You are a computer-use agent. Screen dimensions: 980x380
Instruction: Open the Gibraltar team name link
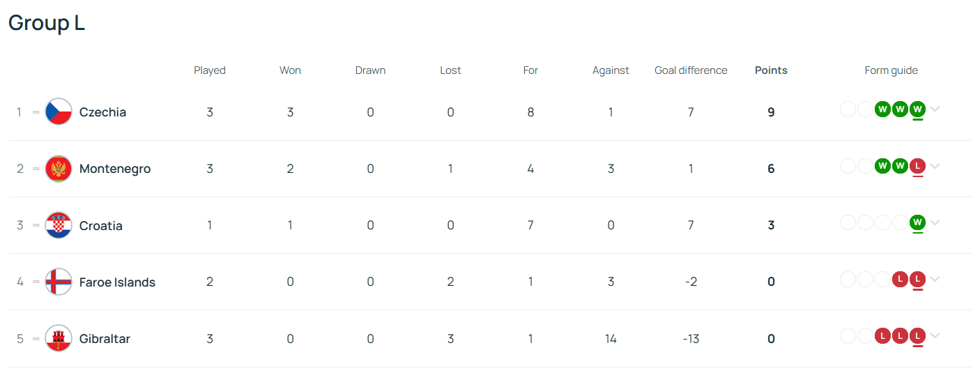[105, 339]
